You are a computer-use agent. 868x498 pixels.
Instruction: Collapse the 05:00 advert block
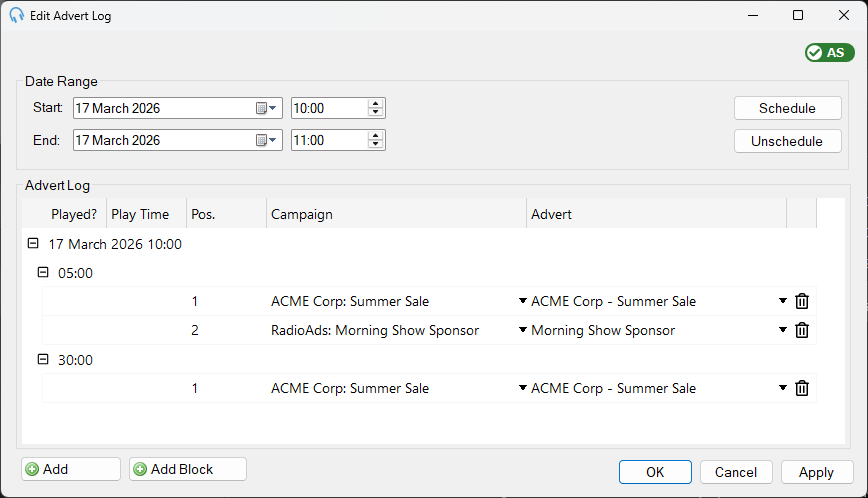[x=43, y=272]
